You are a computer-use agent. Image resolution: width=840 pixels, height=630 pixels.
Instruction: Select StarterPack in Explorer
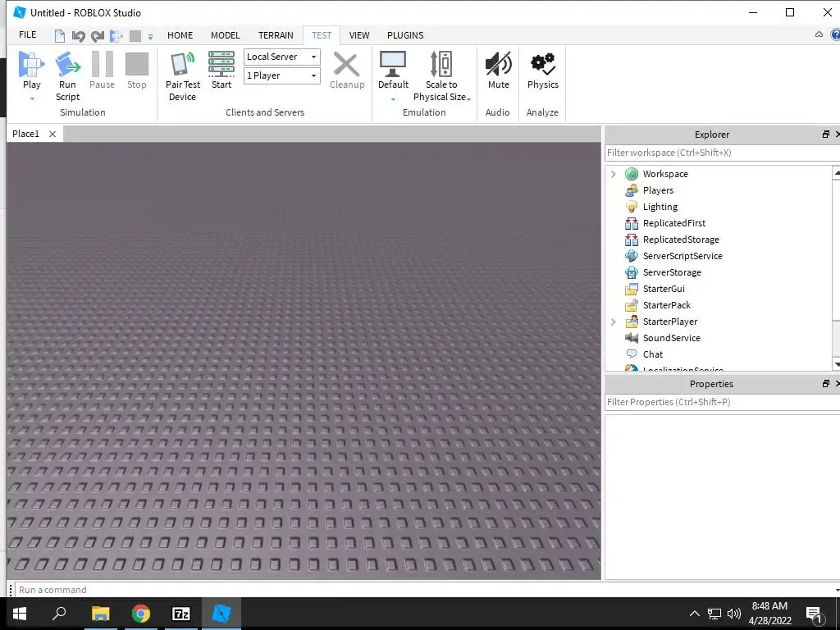(666, 305)
